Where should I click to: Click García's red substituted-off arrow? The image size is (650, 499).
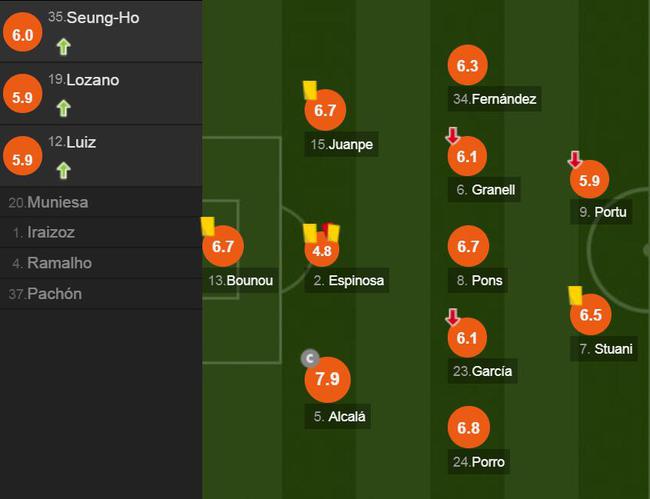453,317
